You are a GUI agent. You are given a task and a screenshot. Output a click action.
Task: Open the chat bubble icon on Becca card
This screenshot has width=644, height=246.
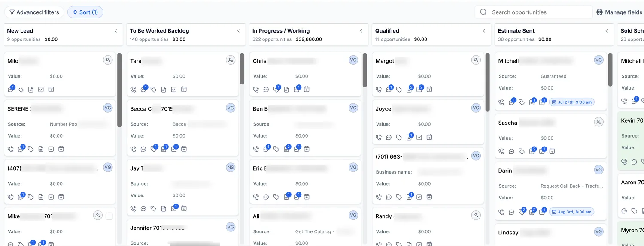[x=143, y=149]
